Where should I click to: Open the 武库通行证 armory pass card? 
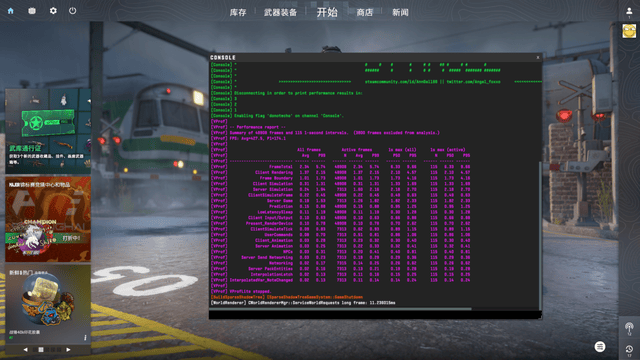[48, 131]
